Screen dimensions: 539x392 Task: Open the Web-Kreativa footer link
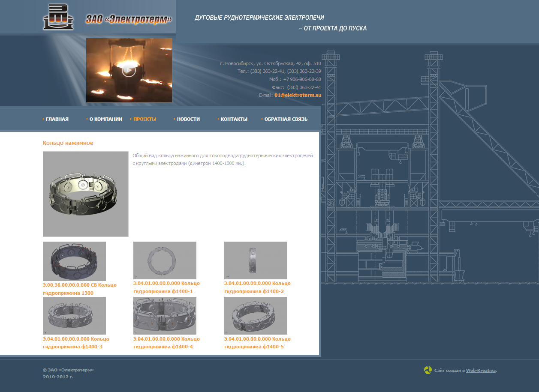481,370
